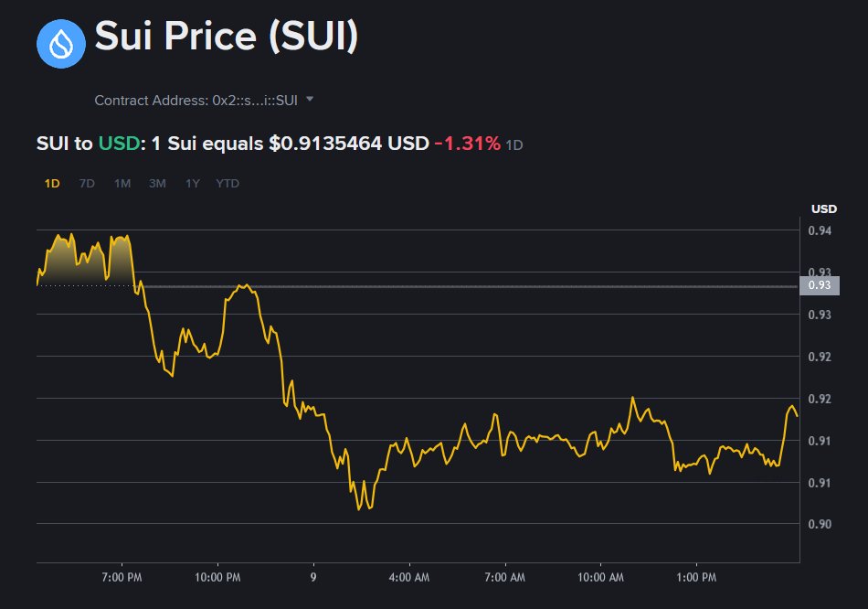Click the -1.31% price change value
The height and width of the screenshot is (609, 868).
click(x=467, y=144)
